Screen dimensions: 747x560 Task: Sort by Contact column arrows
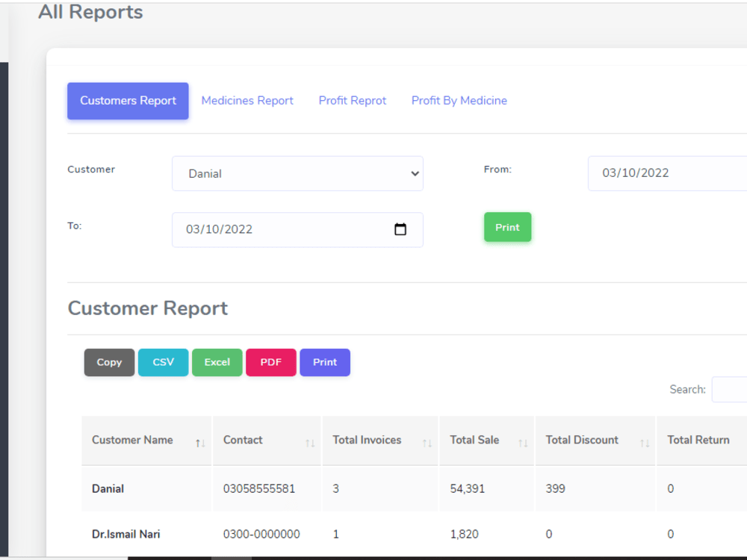[310, 444]
